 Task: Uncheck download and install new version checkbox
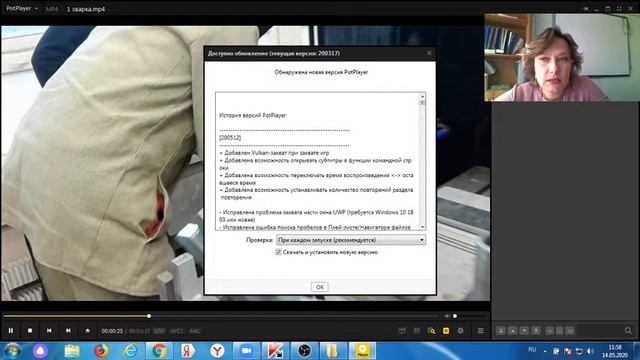point(278,252)
